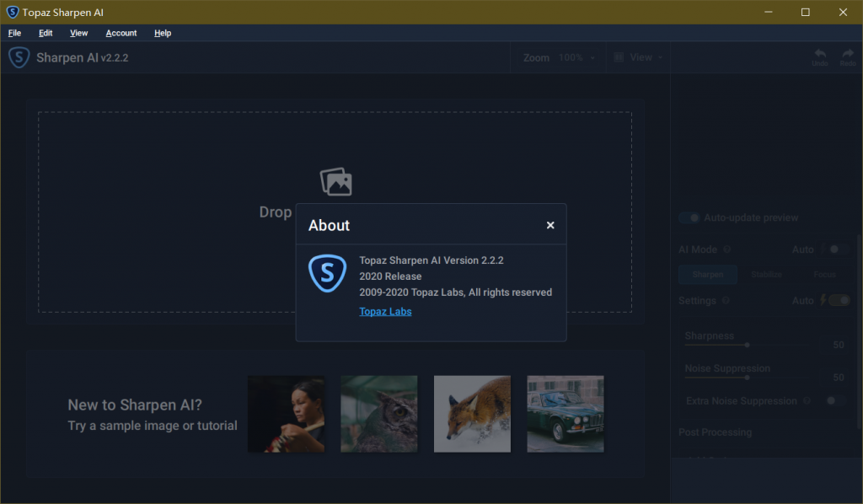Enable the AI Mode Auto toggle

pyautogui.click(x=837, y=249)
